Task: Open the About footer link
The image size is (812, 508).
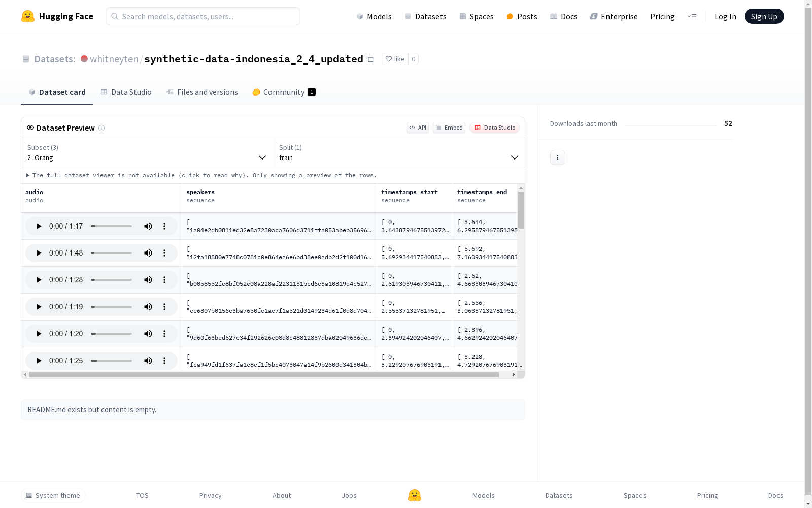Action: pos(282,495)
